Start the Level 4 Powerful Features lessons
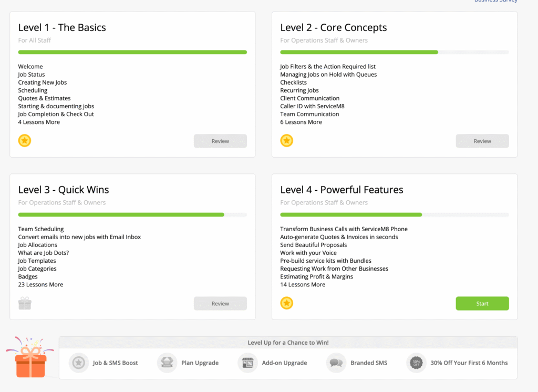This screenshot has width=538, height=392. click(x=482, y=303)
